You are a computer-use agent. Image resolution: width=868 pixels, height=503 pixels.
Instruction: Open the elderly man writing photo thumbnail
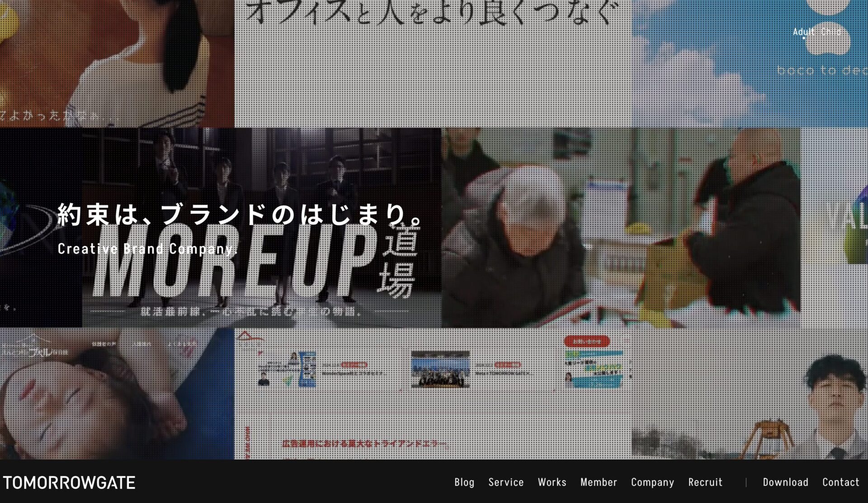(x=621, y=227)
